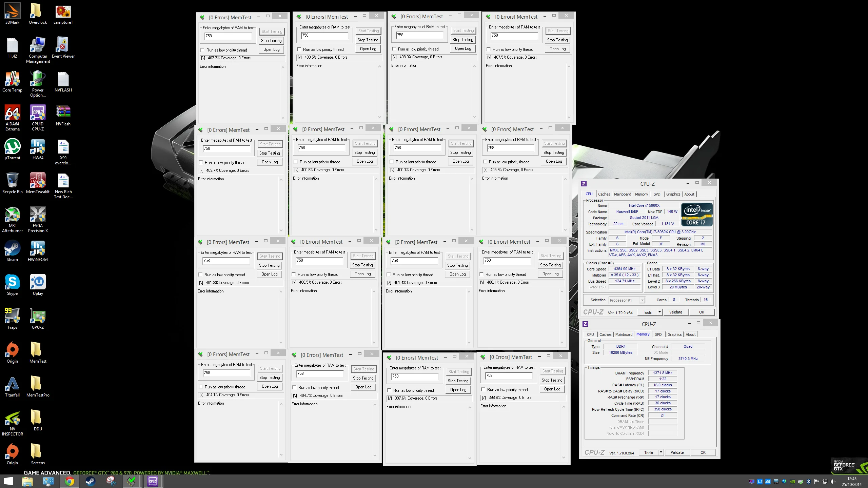Launch Uplay from the desktop
This screenshot has height=488, width=868.
pos(38,285)
